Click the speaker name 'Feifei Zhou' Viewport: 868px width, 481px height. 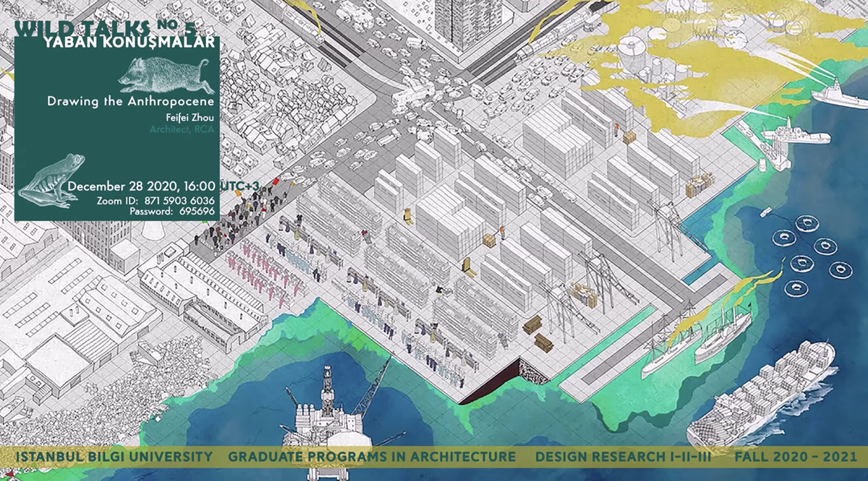190,118
